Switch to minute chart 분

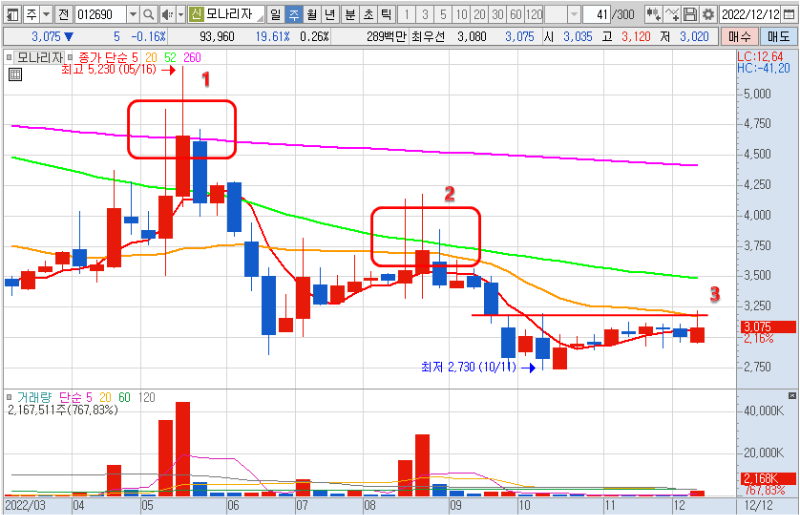point(350,14)
